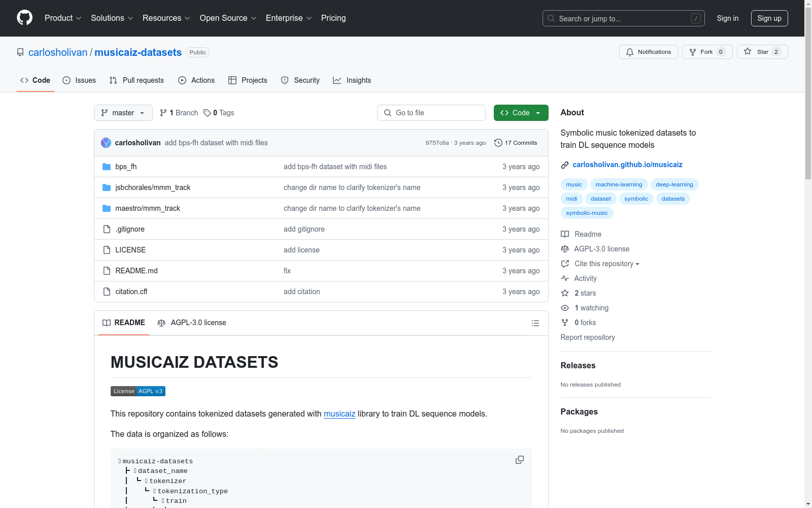812x508 pixels.
Task: Click the midi topic tag
Action: 572,199
